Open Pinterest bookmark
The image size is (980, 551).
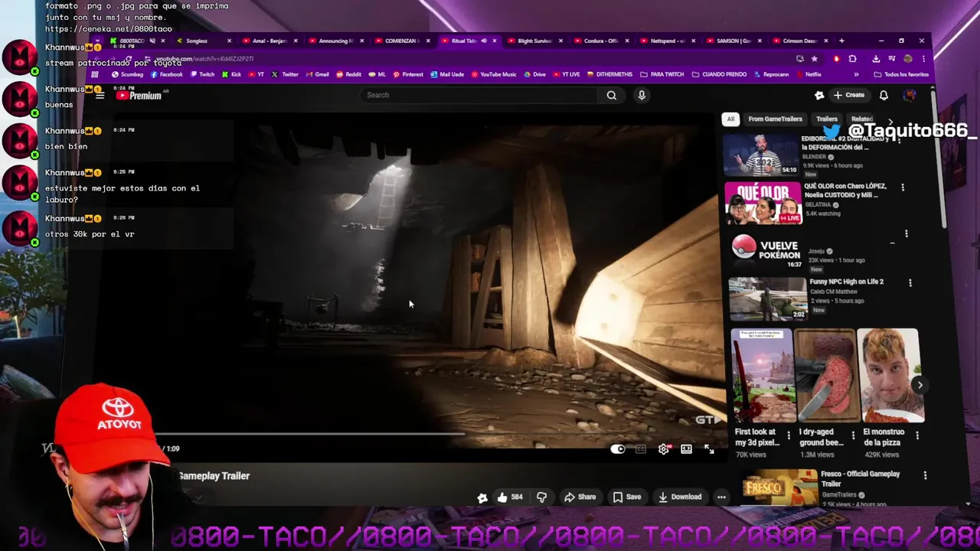click(408, 74)
